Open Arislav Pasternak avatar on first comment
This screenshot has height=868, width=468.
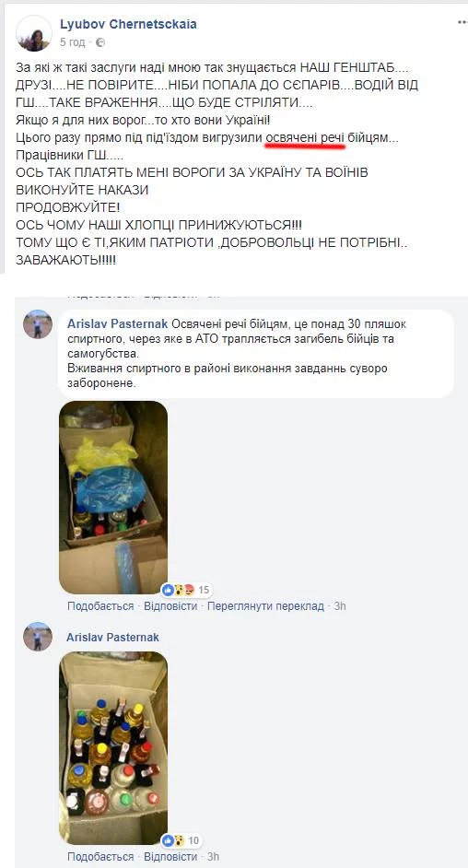pyautogui.click(x=38, y=324)
